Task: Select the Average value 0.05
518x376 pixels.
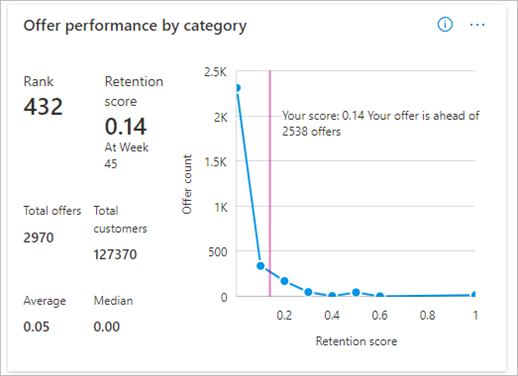Action: 36,327
